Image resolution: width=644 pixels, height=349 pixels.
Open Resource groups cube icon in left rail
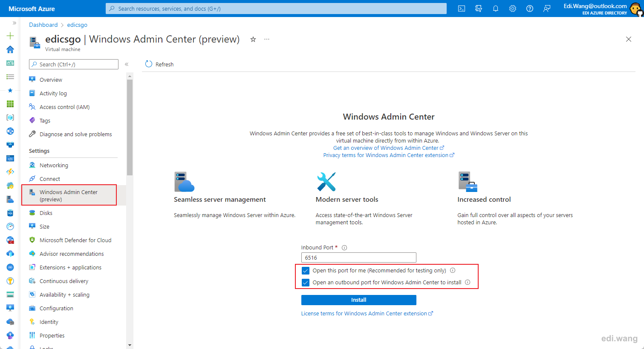10,117
